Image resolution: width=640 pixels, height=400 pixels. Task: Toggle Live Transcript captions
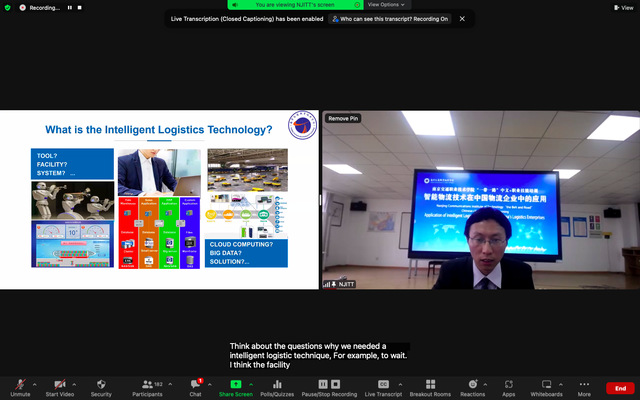(x=383, y=386)
